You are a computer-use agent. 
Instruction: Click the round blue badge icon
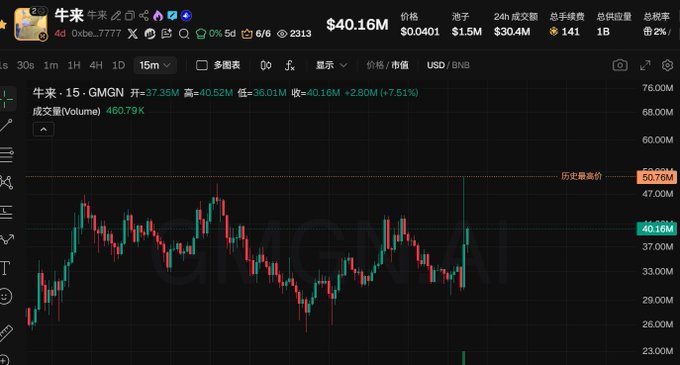pos(186,16)
